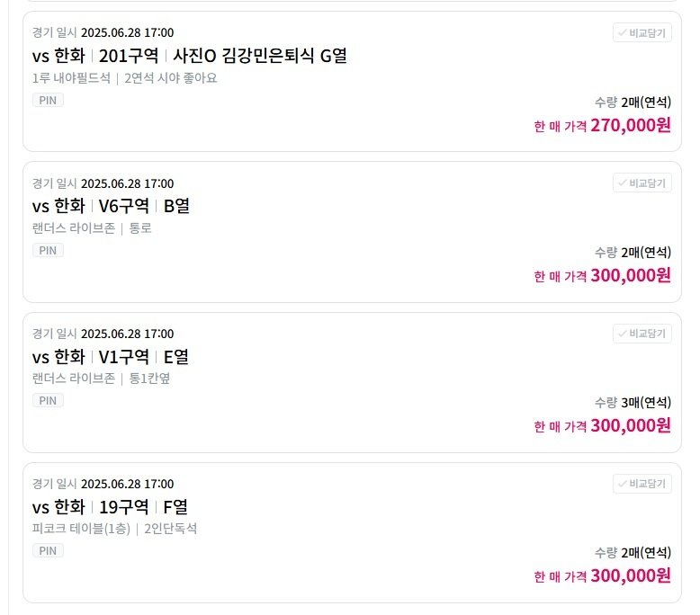This screenshot has height=615, width=700.
Task: Click the PIN badge on V1구역 listing
Action: pyautogui.click(x=48, y=400)
